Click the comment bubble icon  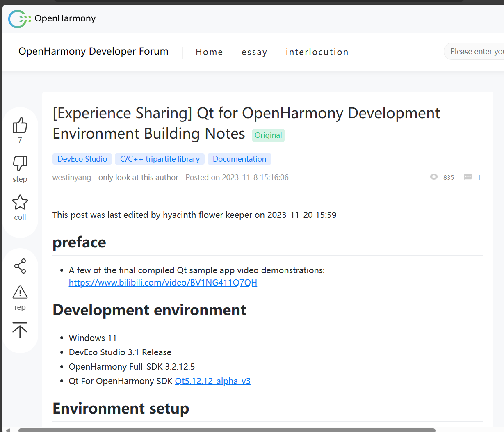point(468,177)
